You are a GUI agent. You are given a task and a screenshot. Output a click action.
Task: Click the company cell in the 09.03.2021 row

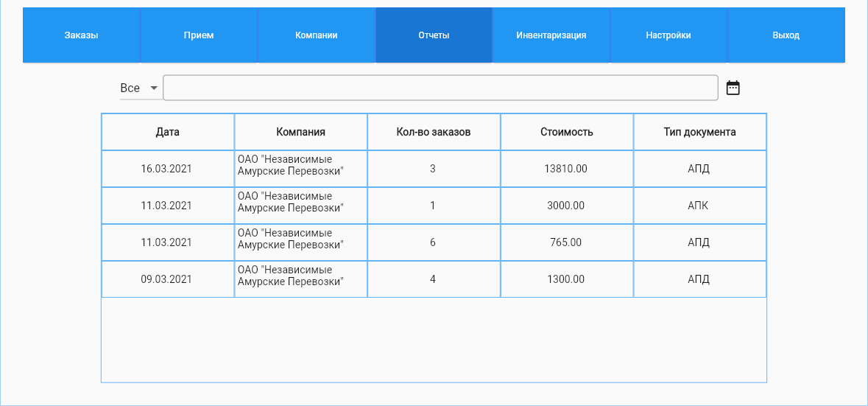300,279
